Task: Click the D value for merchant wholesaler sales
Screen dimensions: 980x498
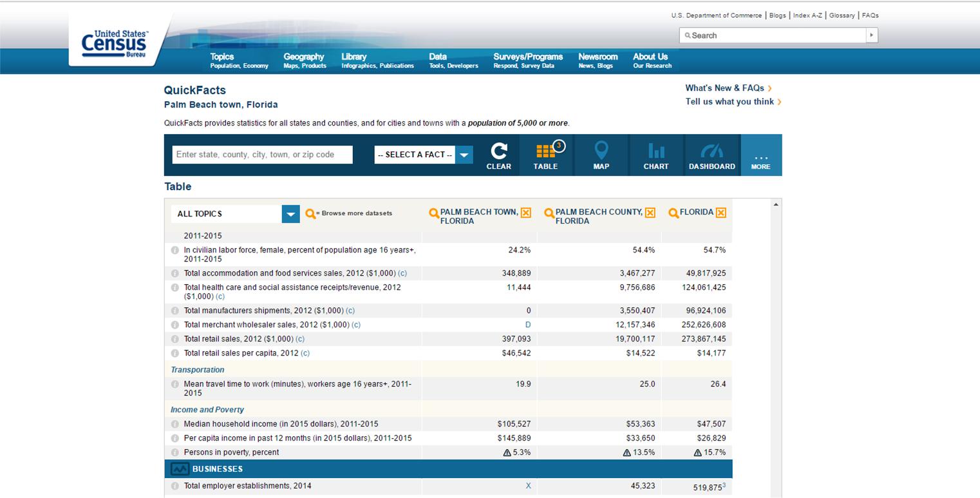Action: pyautogui.click(x=528, y=325)
